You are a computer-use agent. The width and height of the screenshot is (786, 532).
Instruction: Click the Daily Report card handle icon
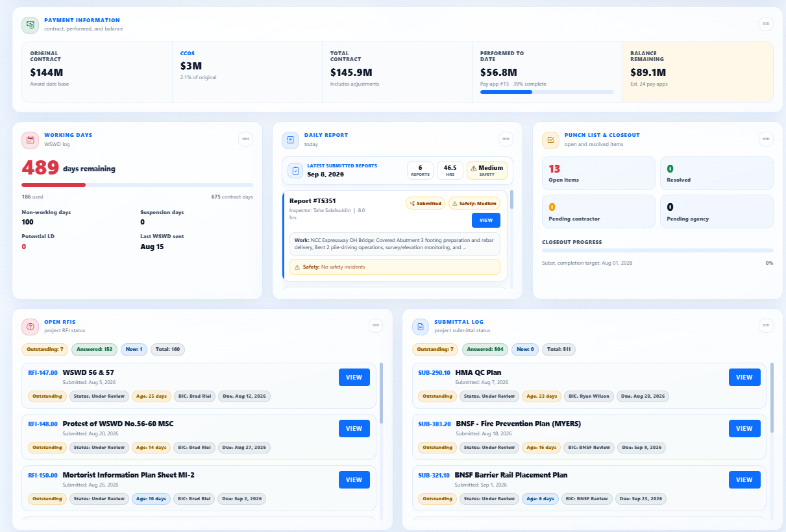[x=506, y=139]
